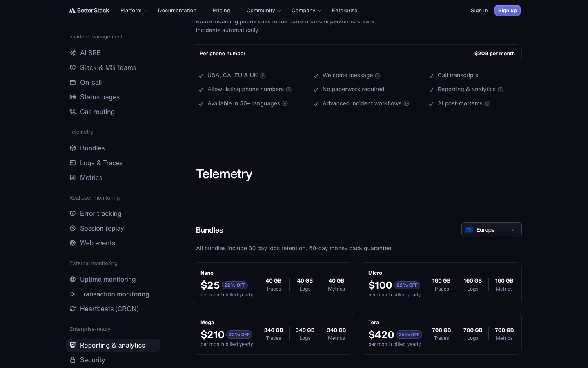This screenshot has height=368, width=588.
Task: Click the Bundles section heading
Action: tap(209, 230)
